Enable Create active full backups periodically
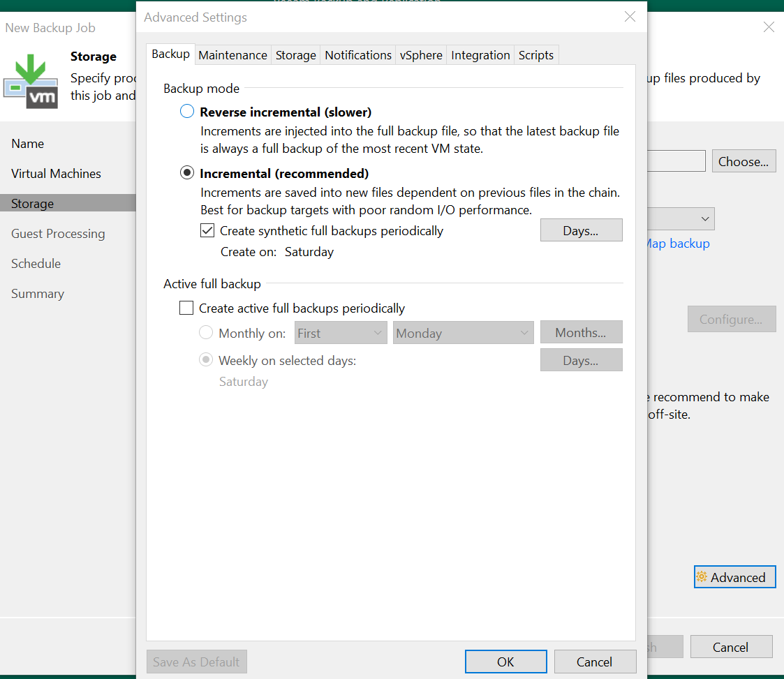 pos(186,308)
